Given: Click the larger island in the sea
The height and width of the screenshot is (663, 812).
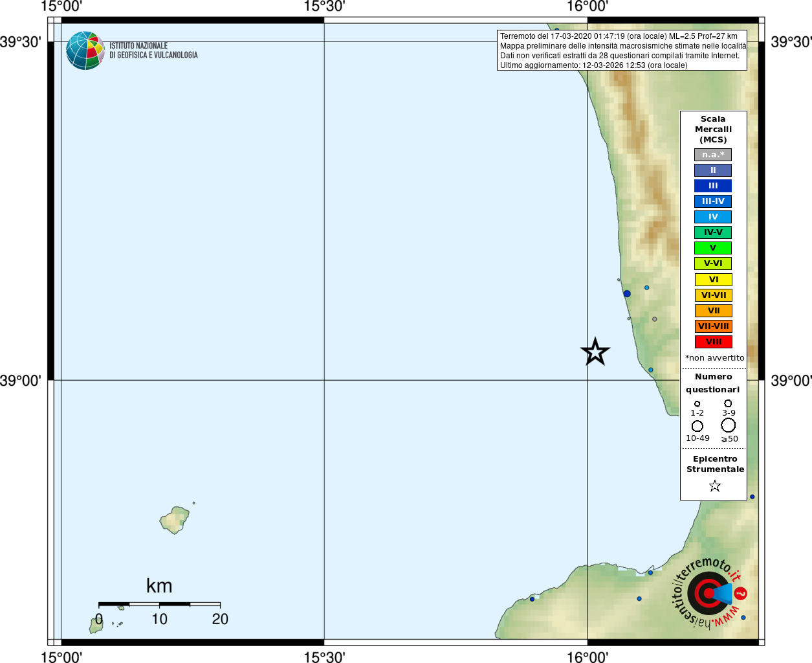Looking at the screenshot, I should click(175, 520).
